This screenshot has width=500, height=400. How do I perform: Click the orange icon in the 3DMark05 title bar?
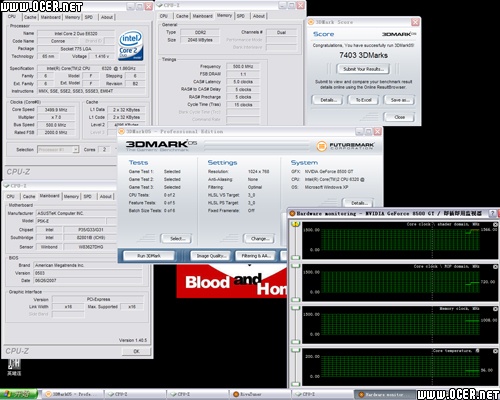click(x=122, y=131)
